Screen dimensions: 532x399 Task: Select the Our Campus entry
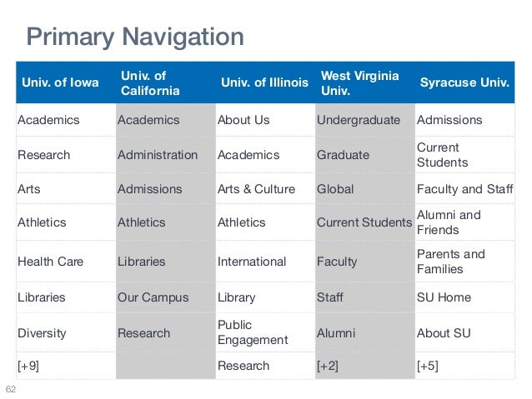coord(153,297)
